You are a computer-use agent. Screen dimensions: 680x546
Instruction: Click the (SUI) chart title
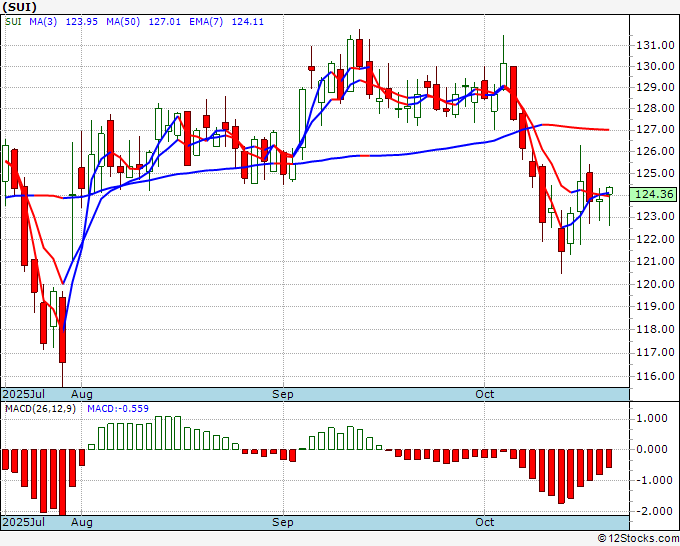click(x=20, y=7)
